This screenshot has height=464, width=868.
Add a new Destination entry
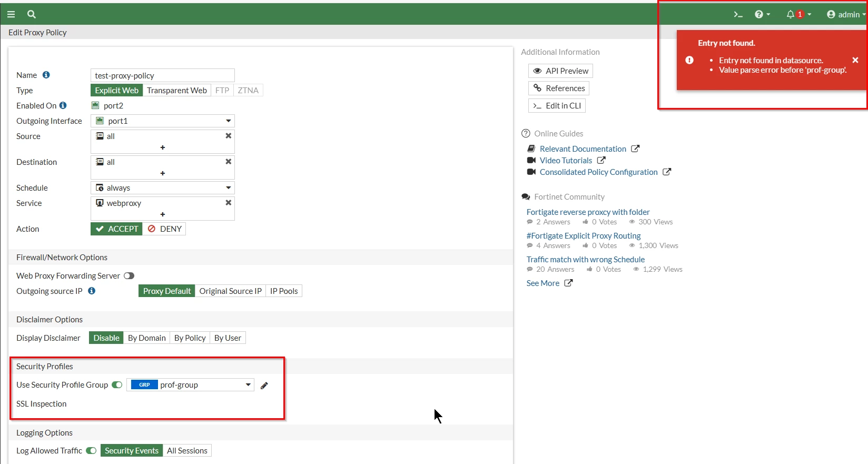(163, 173)
